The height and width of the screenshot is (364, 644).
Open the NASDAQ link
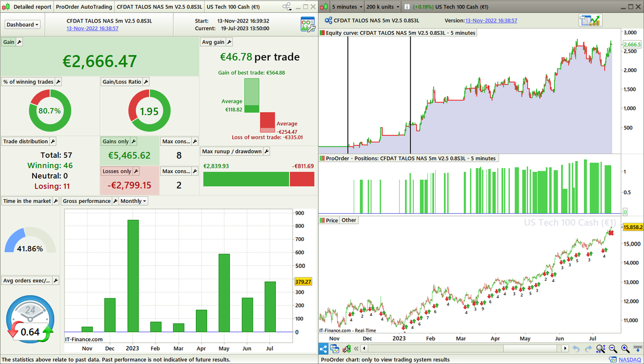tap(630, 360)
